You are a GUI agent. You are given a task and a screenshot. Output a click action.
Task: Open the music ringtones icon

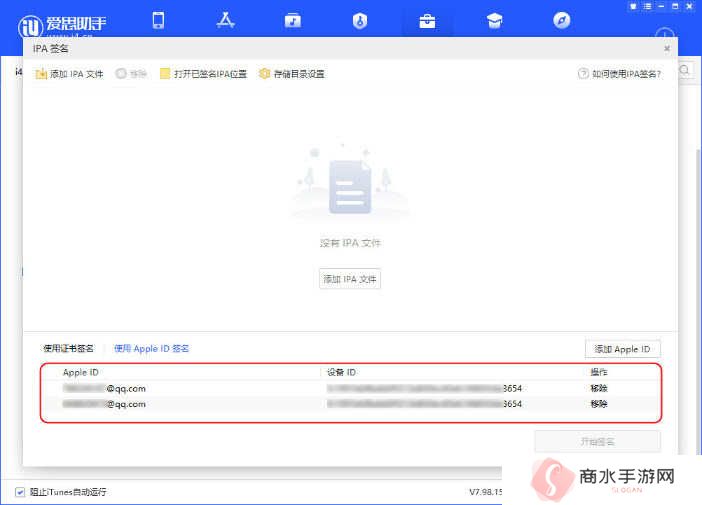pyautogui.click(x=293, y=21)
